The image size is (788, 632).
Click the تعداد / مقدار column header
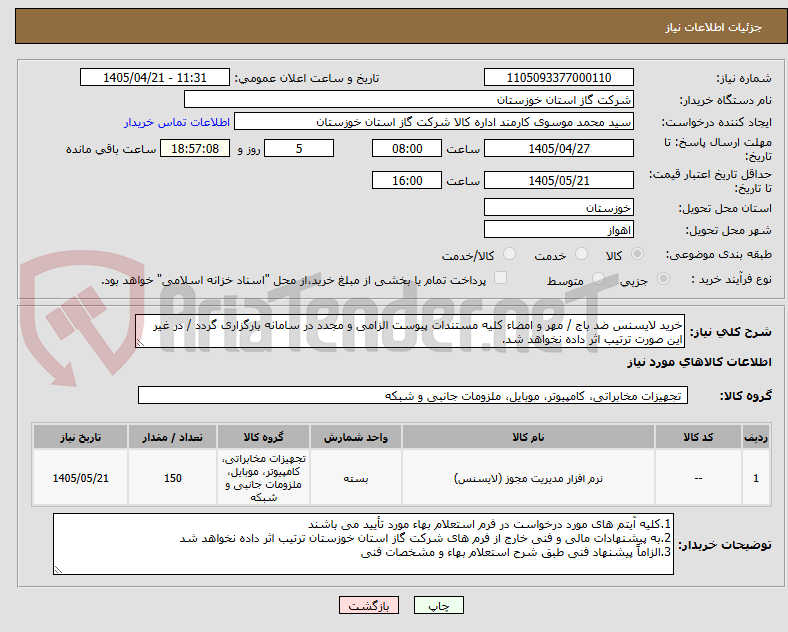[x=172, y=437]
